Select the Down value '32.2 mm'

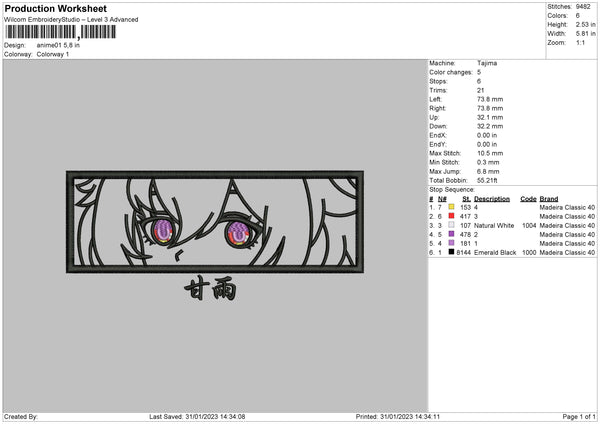490,126
